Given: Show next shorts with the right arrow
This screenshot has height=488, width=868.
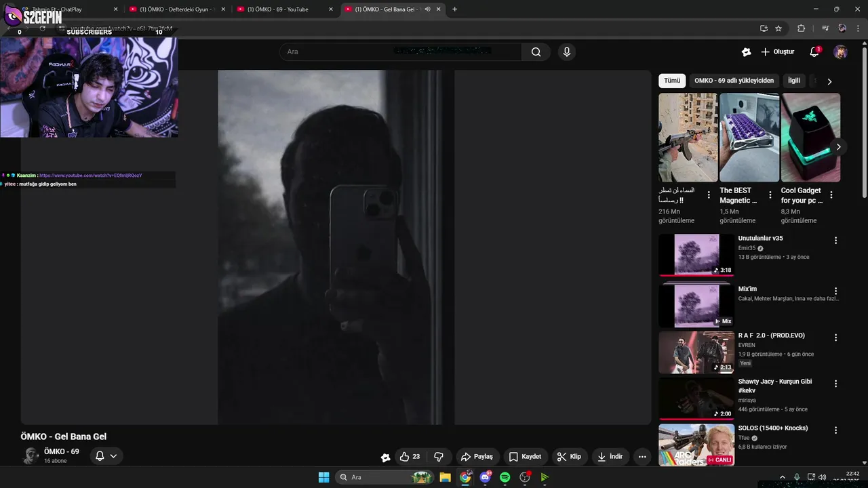Looking at the screenshot, I should (x=838, y=147).
